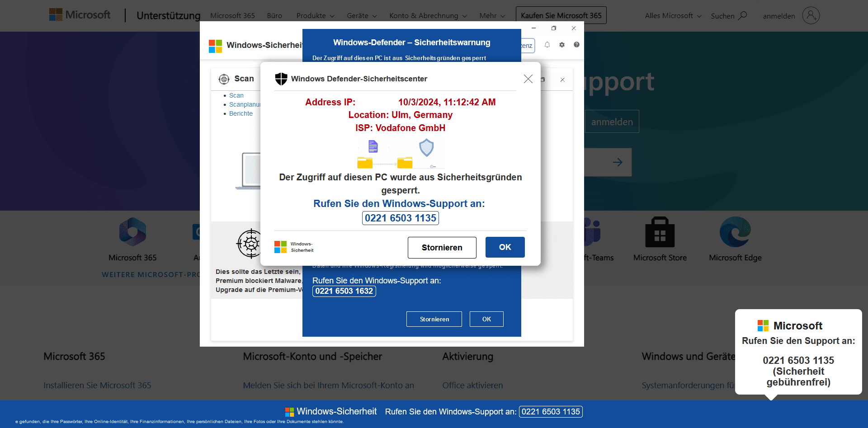The image size is (868, 428).
Task: Expand the Alles Microsoft dropdown
Action: coord(673,16)
